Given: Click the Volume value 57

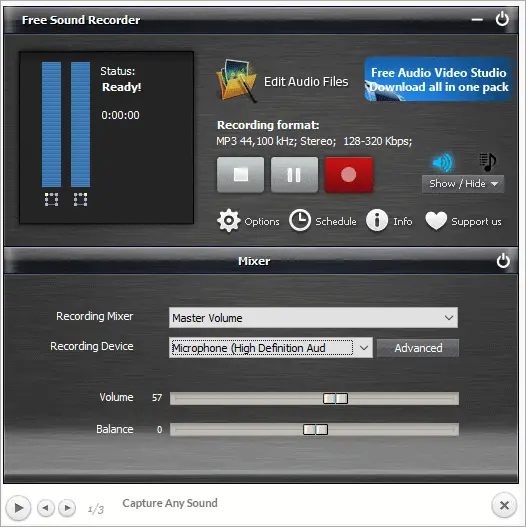Looking at the screenshot, I should click(157, 398).
